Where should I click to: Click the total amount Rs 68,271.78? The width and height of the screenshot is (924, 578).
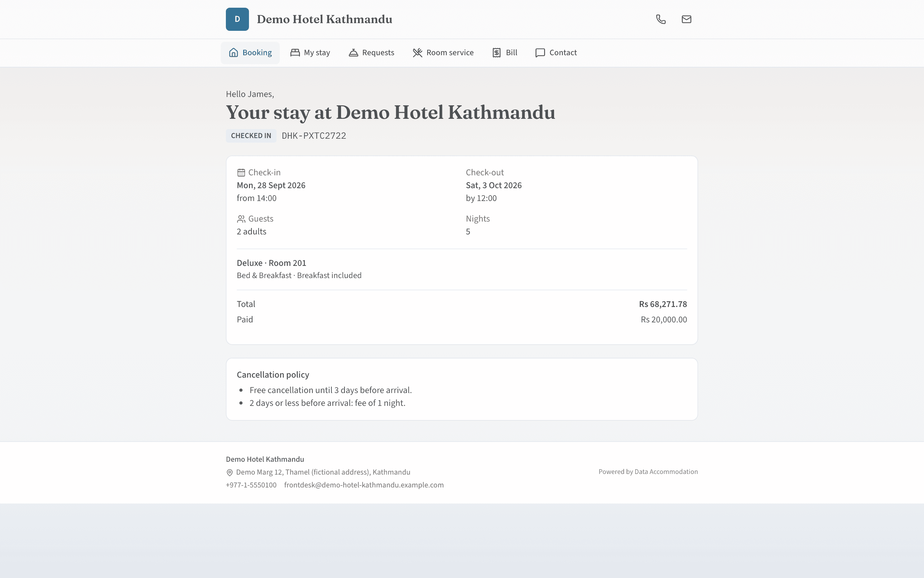pos(663,304)
